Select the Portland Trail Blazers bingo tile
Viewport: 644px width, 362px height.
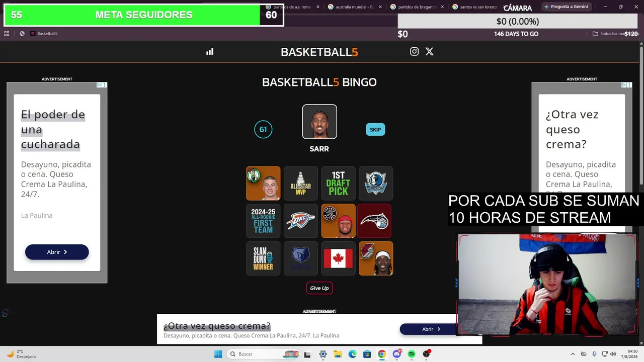(376, 258)
